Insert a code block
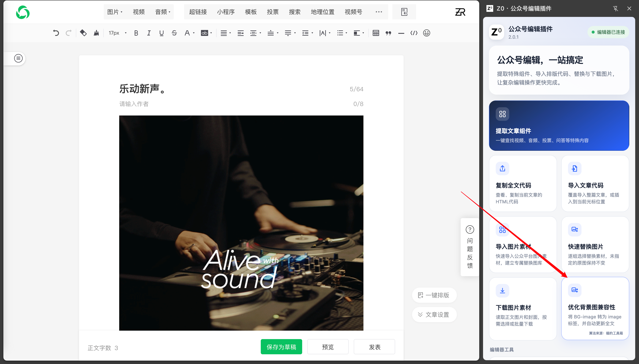The height and width of the screenshot is (364, 639). click(414, 33)
